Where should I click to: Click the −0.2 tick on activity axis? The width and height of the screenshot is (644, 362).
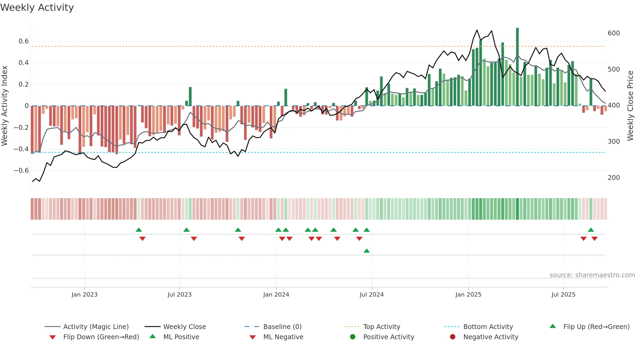(21, 127)
